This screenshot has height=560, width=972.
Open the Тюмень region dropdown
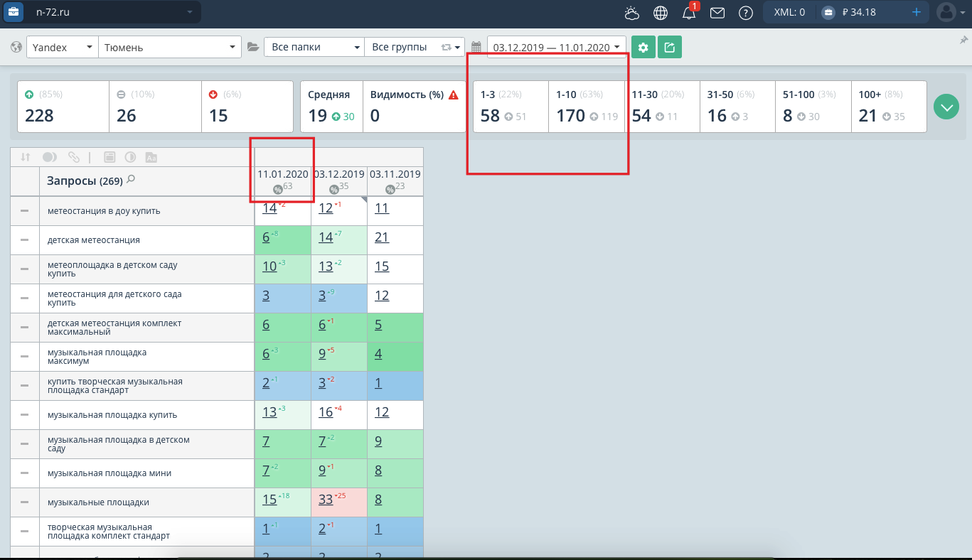coord(170,48)
